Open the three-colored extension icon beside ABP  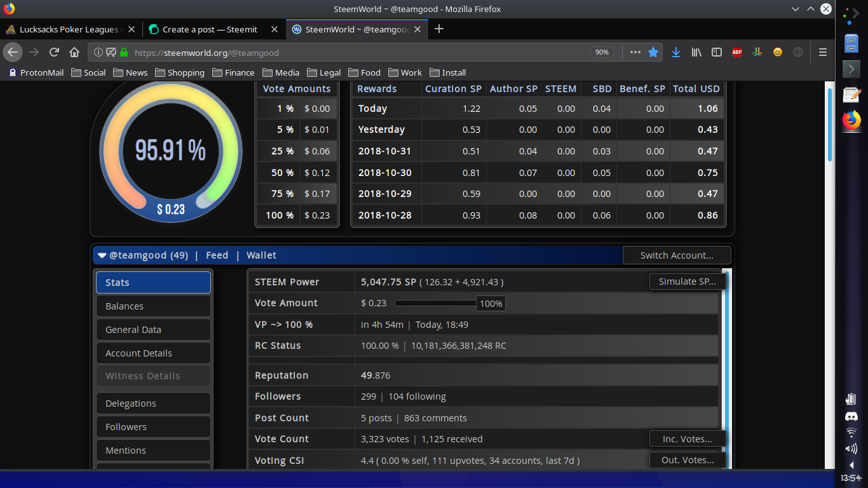(757, 52)
